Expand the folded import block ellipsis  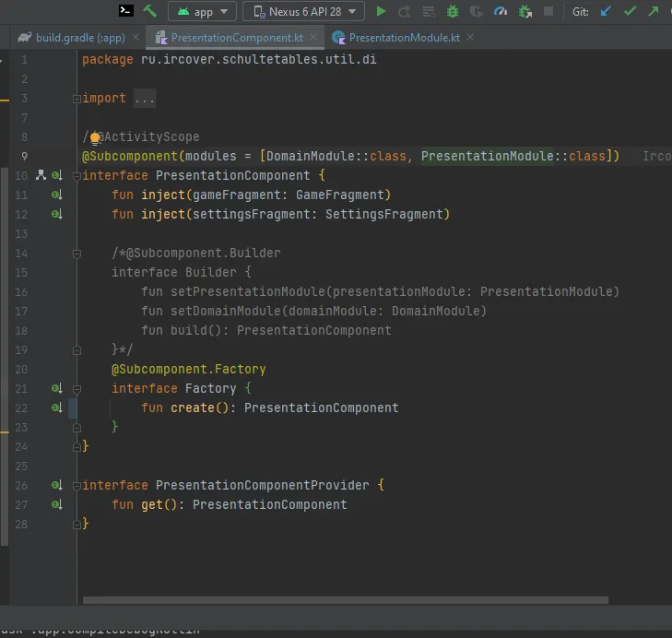coord(145,99)
